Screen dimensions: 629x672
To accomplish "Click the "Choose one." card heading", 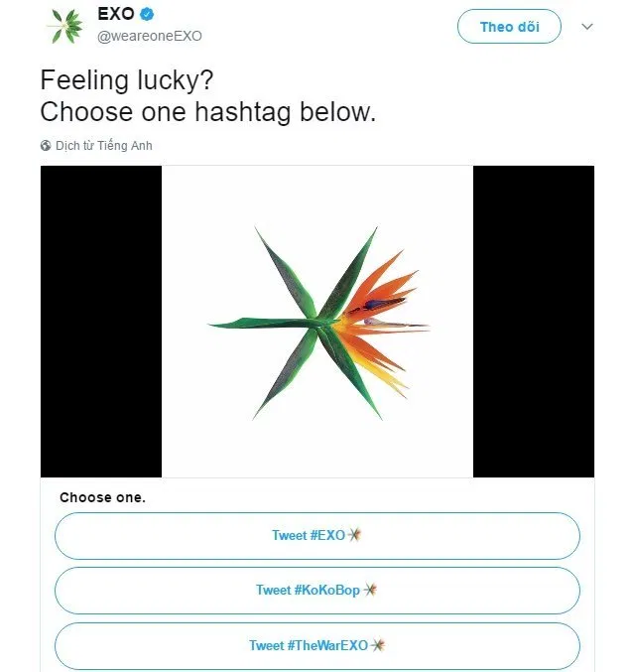I will click(x=102, y=497).
